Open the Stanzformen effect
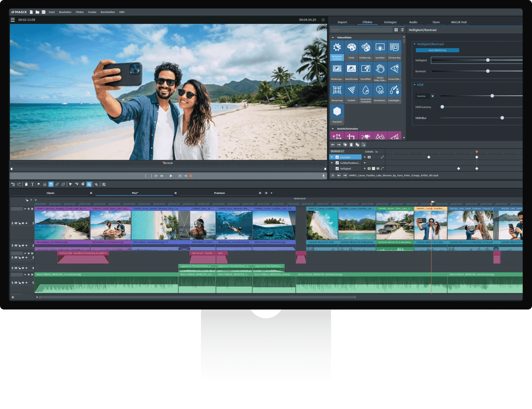The height and width of the screenshot is (409, 532). pyautogui.click(x=351, y=72)
